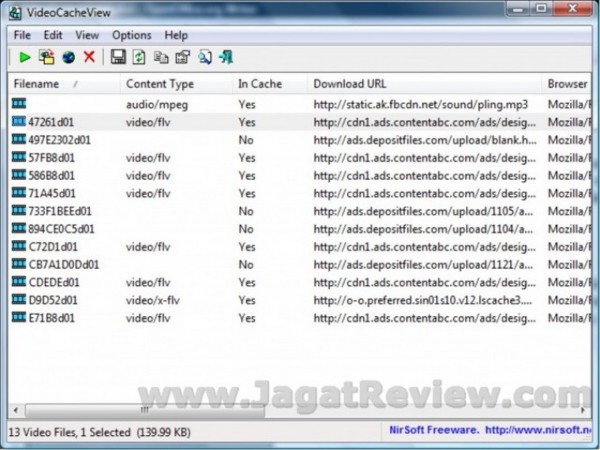The height and width of the screenshot is (450, 600).
Task: Open the Options menu
Action: pos(132,35)
